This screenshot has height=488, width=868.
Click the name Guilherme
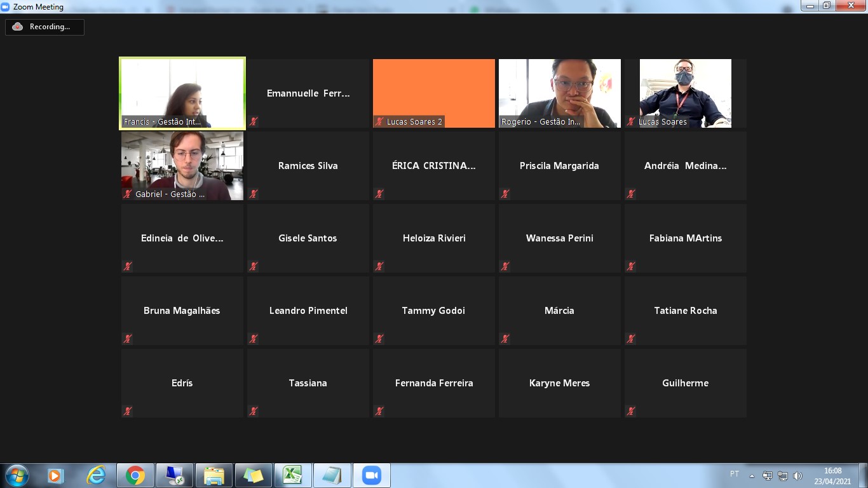coord(686,383)
